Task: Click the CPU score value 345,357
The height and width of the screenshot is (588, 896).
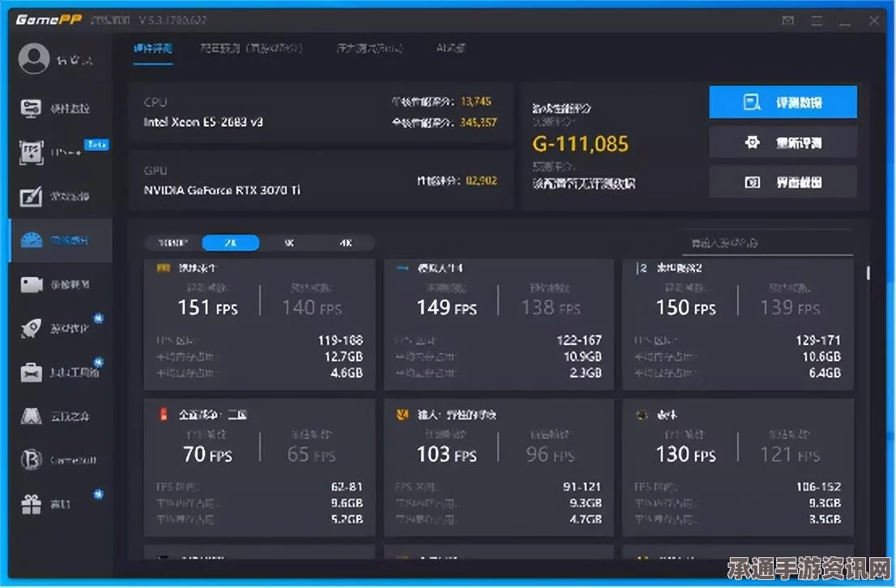Action: (x=478, y=122)
